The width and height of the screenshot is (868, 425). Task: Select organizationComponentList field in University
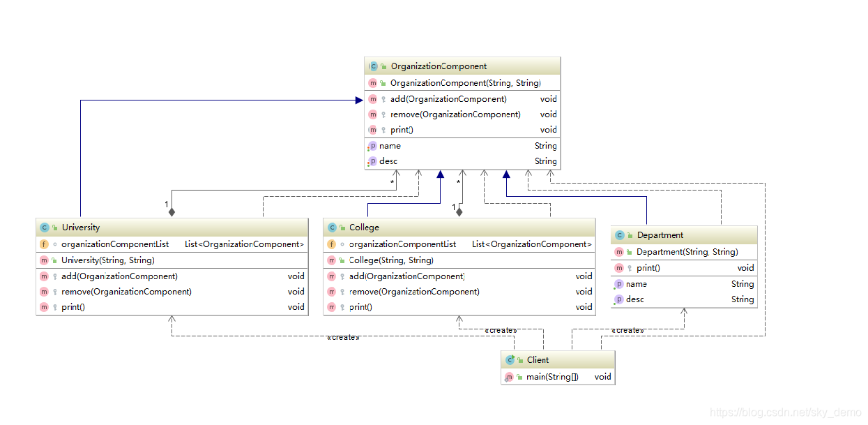[172, 244]
